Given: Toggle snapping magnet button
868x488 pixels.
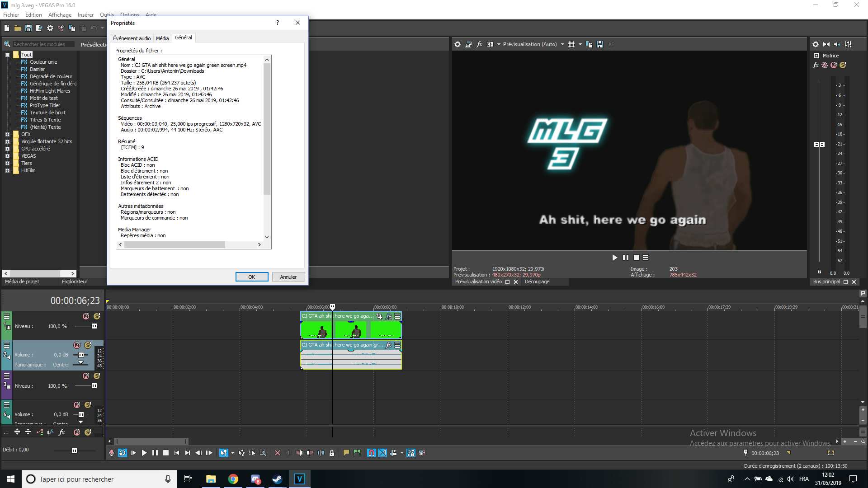Looking at the screenshot, I should pyautogui.click(x=372, y=453).
